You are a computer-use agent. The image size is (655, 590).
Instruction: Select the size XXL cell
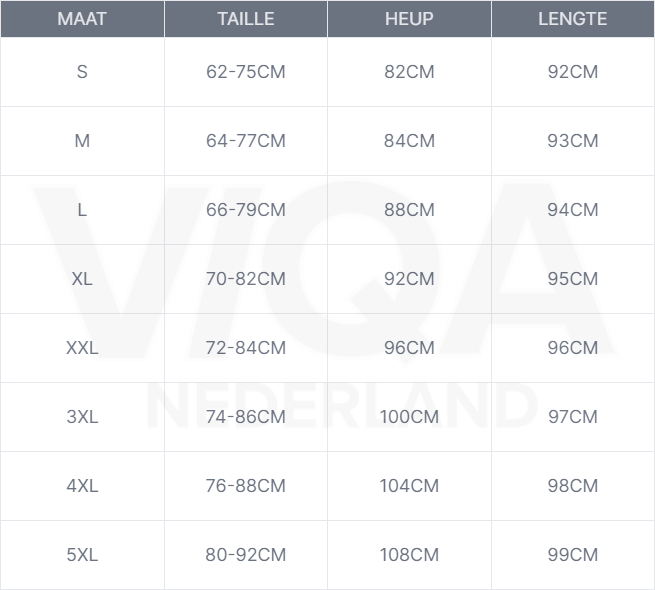click(x=82, y=348)
